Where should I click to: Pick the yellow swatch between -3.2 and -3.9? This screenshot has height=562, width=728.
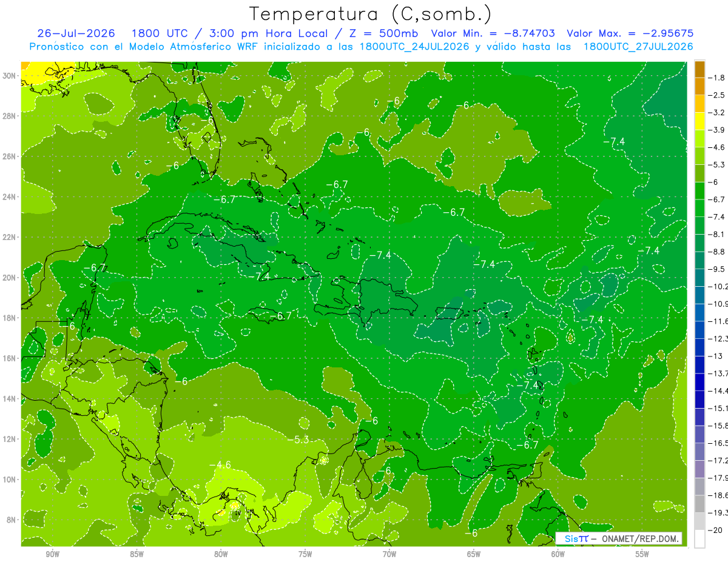(x=699, y=121)
